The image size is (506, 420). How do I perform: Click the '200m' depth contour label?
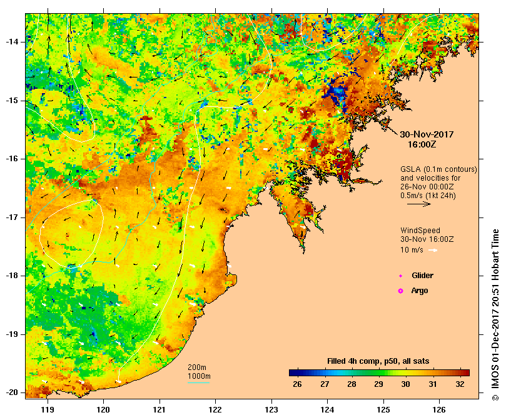coord(197,367)
